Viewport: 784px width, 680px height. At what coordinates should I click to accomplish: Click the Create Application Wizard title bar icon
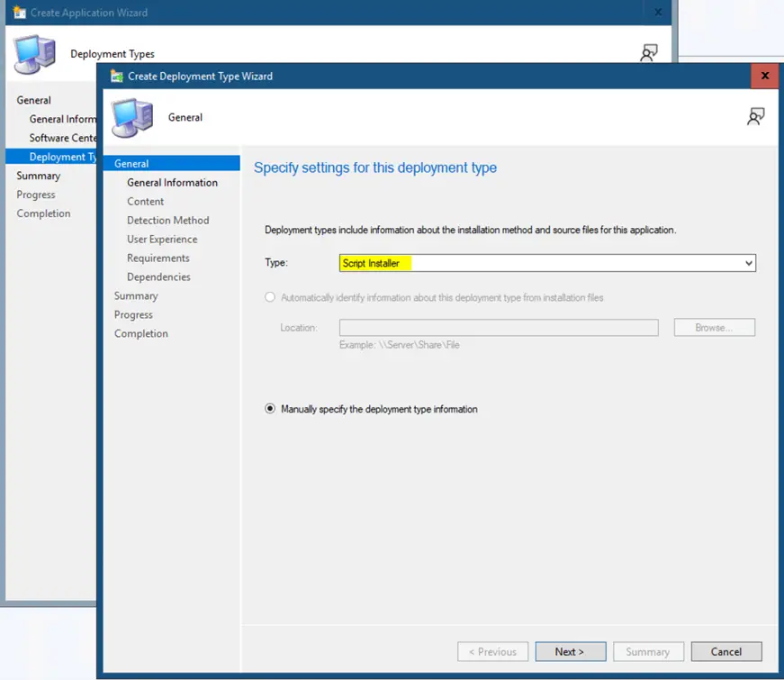pos(19,12)
